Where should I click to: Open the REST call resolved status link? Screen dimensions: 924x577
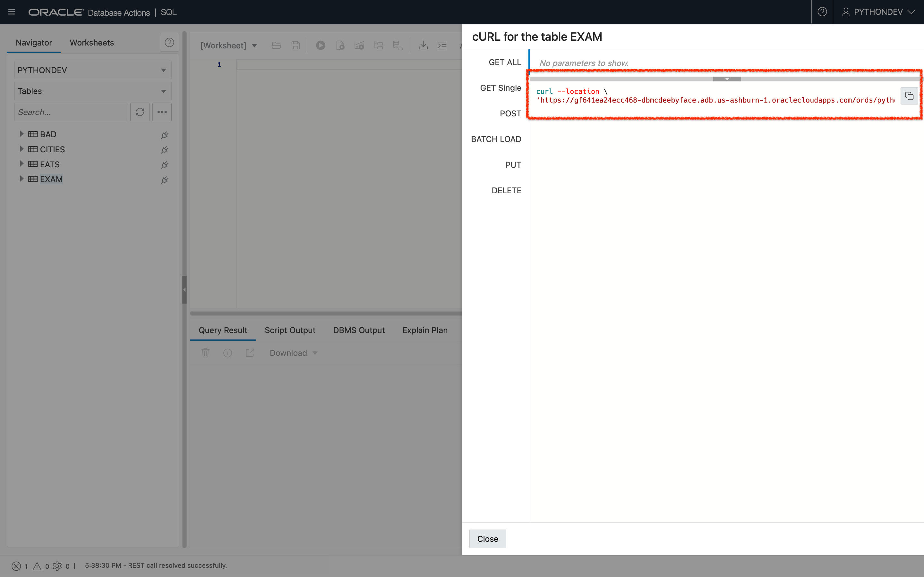pos(156,565)
